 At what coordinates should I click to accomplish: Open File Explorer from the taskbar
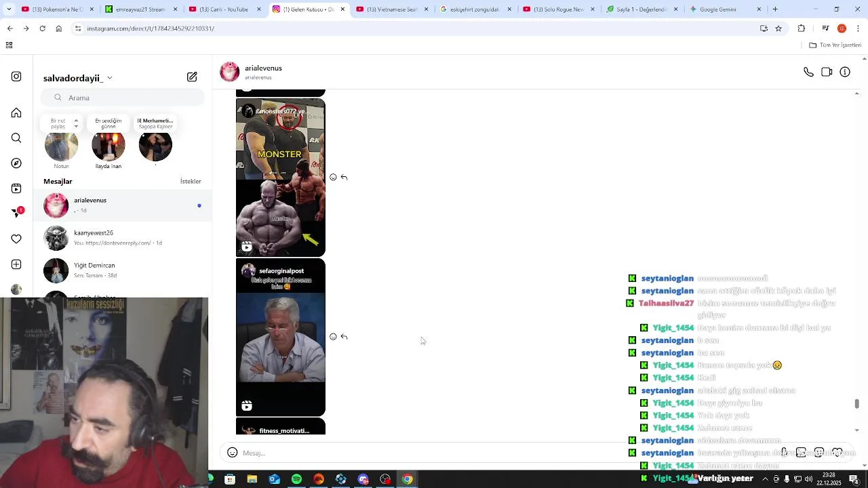click(x=252, y=479)
